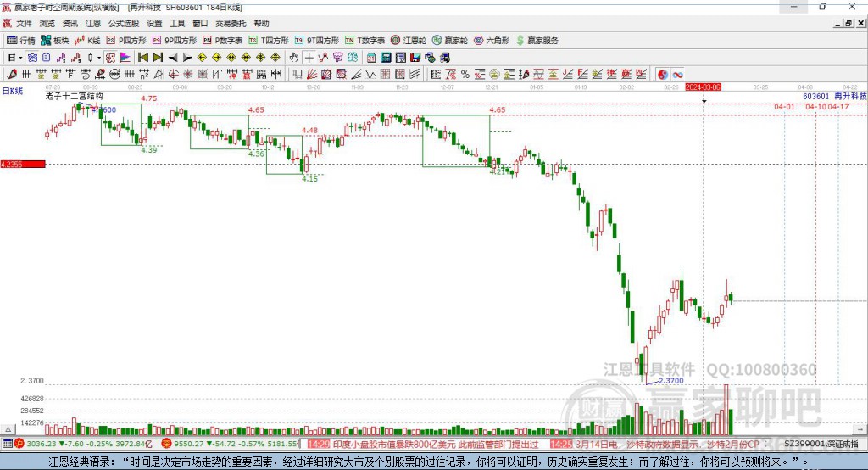
Task: Switch to K线 chart view
Action: (x=87, y=41)
